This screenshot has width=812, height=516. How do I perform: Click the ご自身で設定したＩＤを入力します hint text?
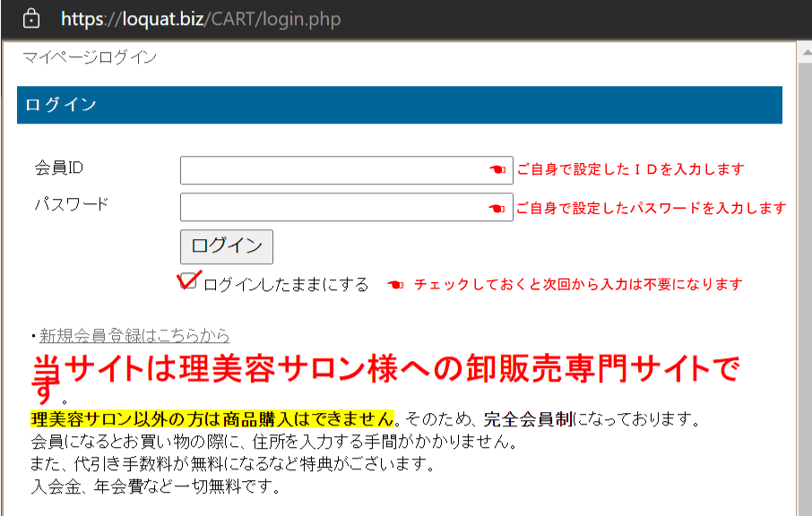click(630, 169)
